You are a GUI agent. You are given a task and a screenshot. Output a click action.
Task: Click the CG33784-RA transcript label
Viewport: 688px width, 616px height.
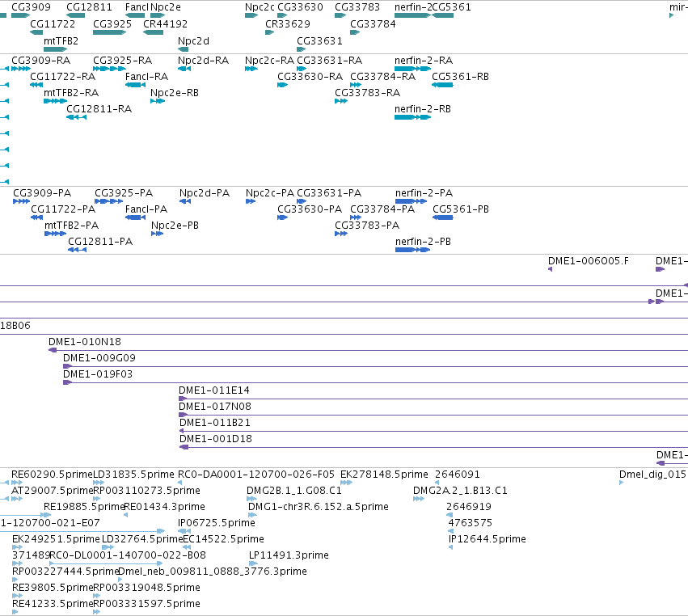[382, 77]
